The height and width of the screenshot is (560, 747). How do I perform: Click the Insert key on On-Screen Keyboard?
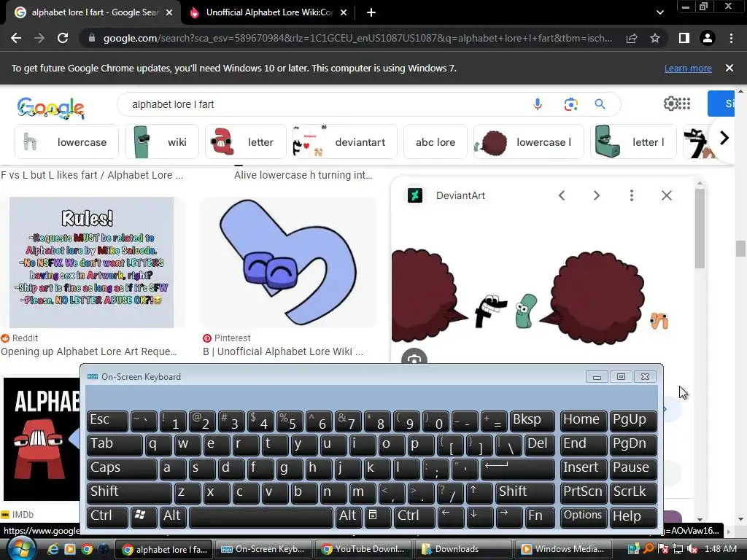pyautogui.click(x=584, y=468)
